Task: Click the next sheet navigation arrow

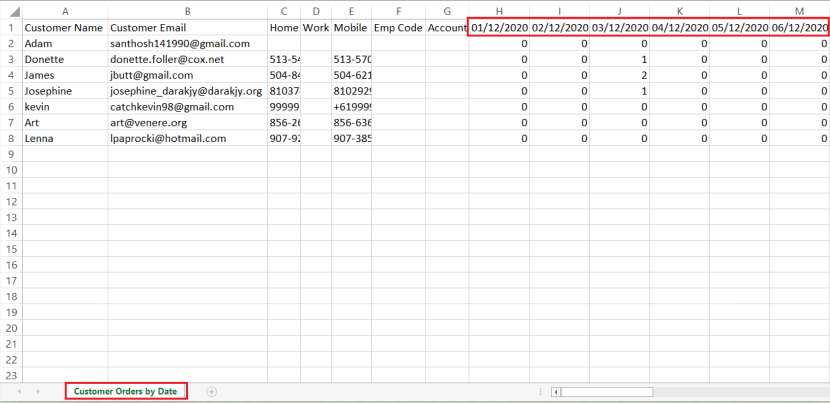Action: coord(37,391)
